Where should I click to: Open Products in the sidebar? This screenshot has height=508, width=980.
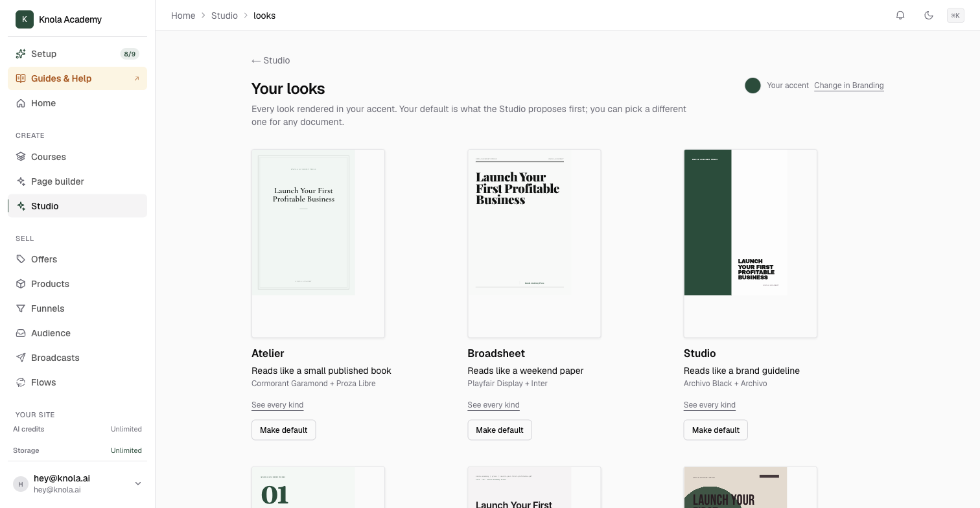[x=77, y=284]
